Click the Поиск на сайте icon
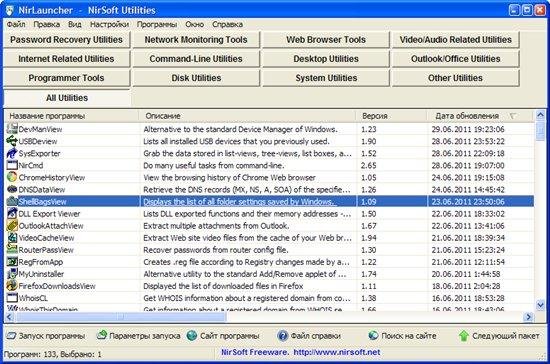This screenshot has width=550, height=364. tap(373, 336)
